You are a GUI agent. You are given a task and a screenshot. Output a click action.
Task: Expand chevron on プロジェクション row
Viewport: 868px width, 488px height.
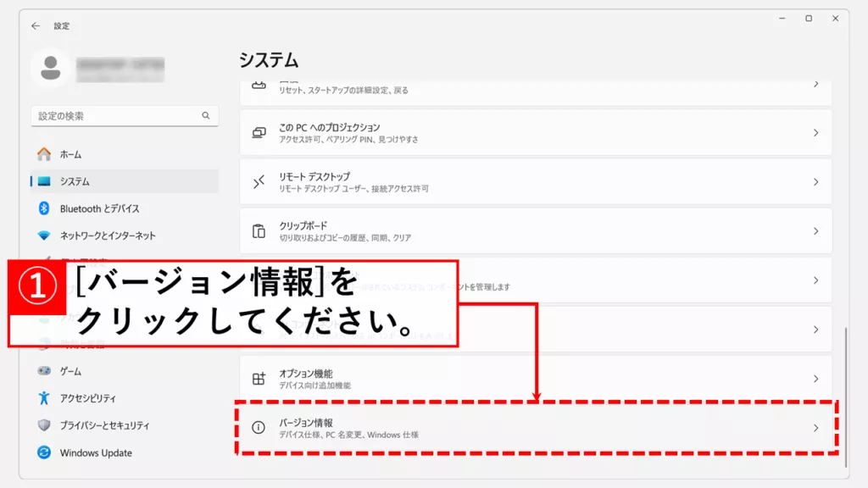click(816, 133)
